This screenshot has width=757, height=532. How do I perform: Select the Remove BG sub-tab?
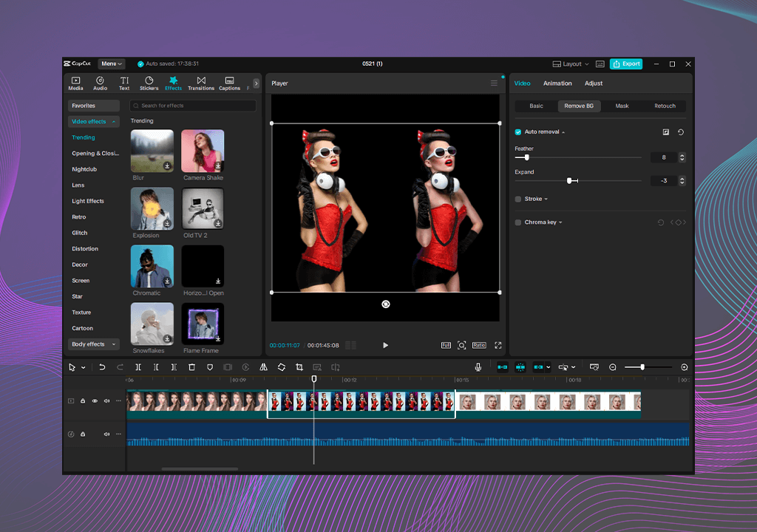(x=579, y=106)
